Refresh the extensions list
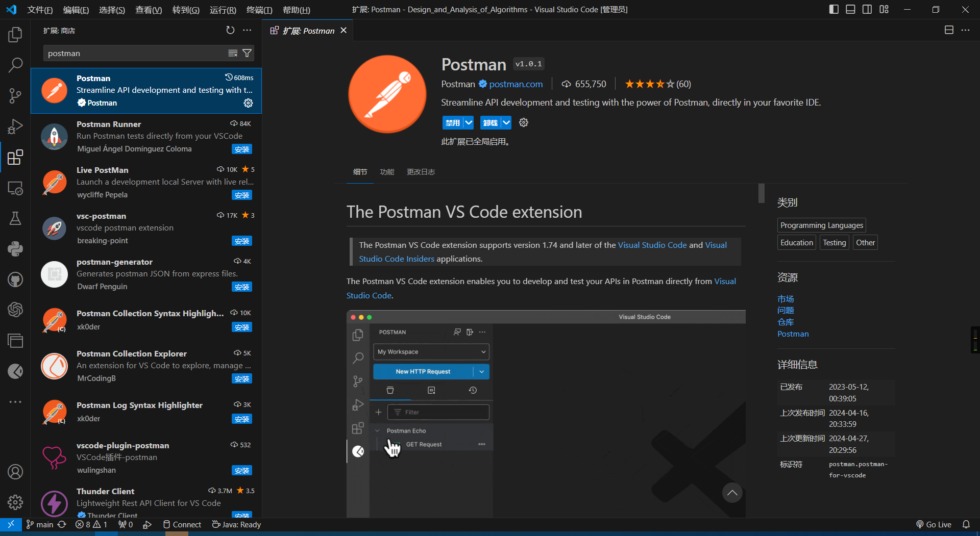Screen dimensions: 980x536 click(230, 31)
